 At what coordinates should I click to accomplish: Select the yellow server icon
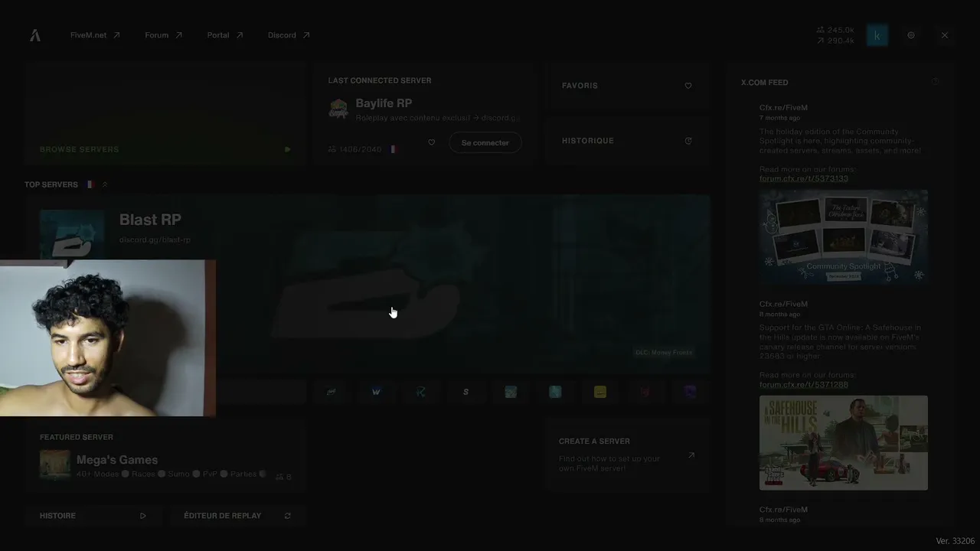coord(600,392)
